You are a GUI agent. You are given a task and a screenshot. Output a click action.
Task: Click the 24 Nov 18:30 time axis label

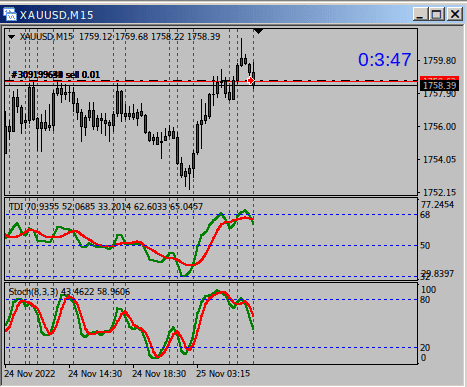point(159,373)
